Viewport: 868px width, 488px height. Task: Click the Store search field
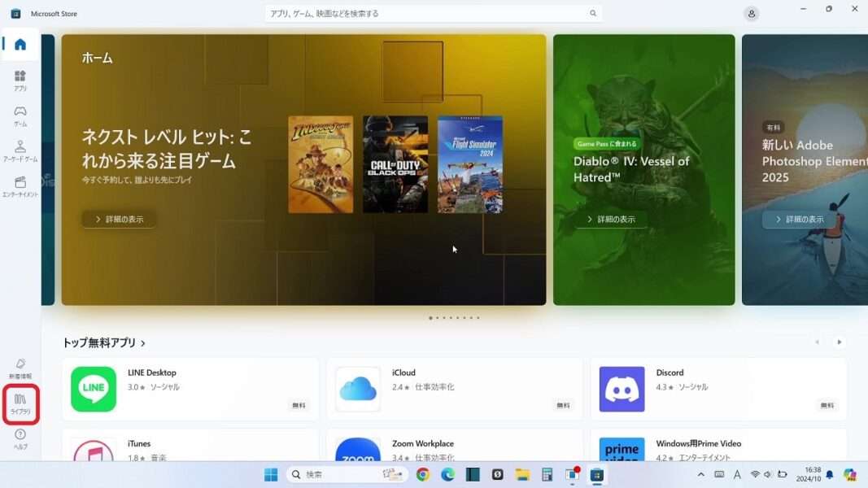431,13
